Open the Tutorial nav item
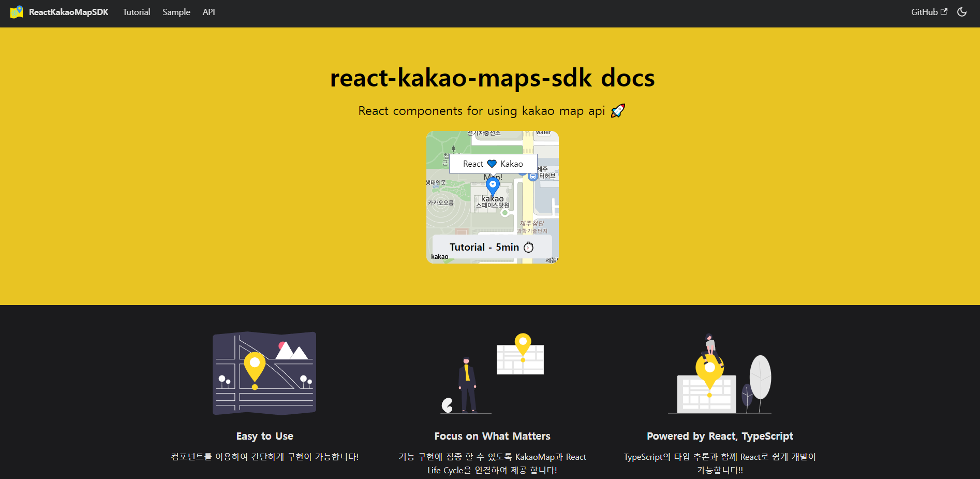 137,12
